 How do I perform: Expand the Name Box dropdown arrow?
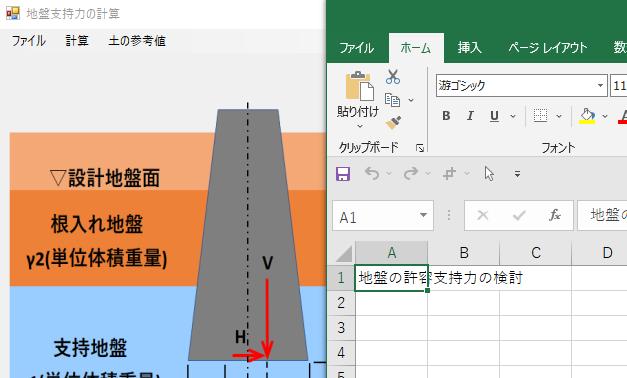[423, 215]
